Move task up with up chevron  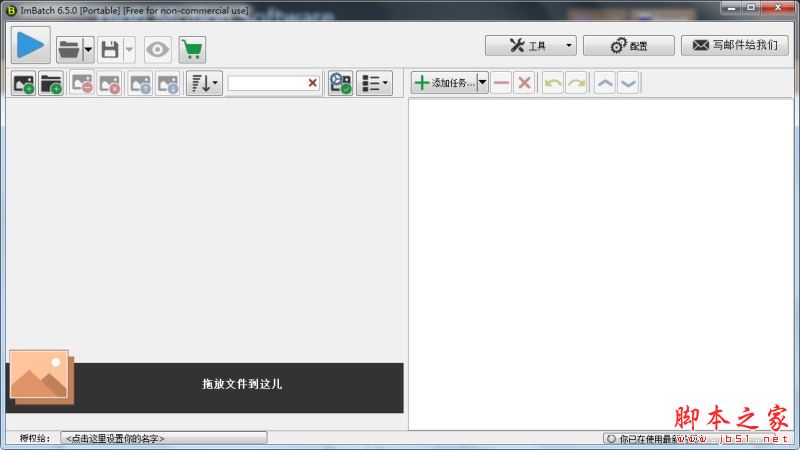coord(605,83)
